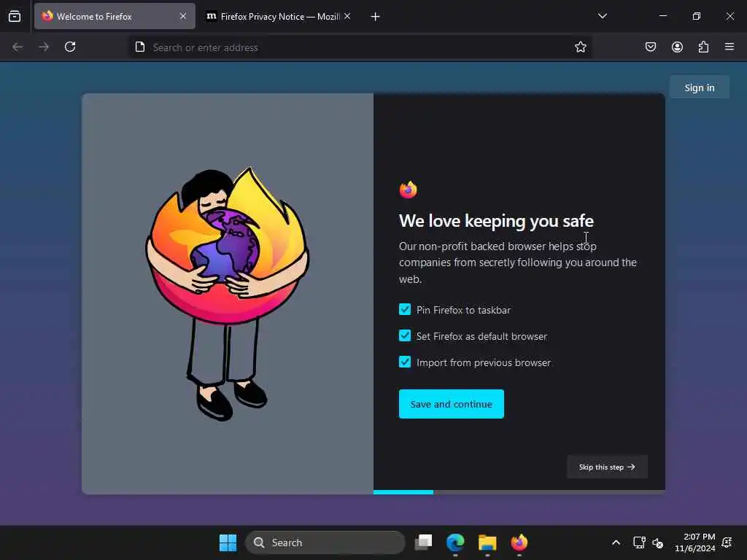Open the clock showing 2:07 PM
This screenshot has width=747, height=560.
694,542
